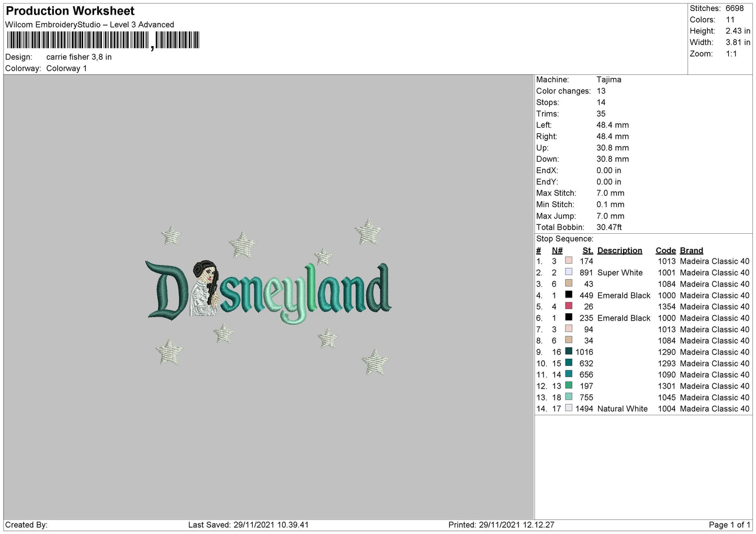Click the Max Stitch value 7.0 mm

coord(611,193)
